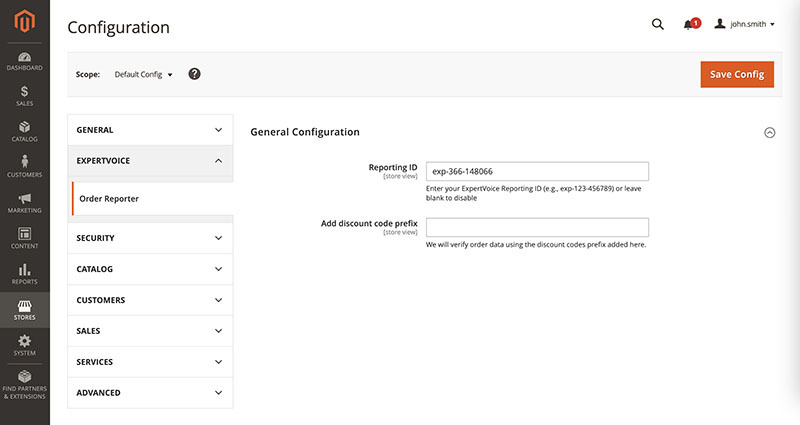Open the Default Config scope dropdown
Image resolution: width=800 pixels, height=425 pixels.
[x=143, y=74]
